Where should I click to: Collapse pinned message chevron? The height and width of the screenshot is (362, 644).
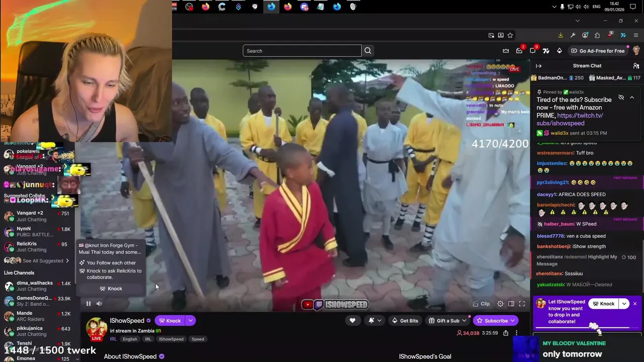point(632,98)
